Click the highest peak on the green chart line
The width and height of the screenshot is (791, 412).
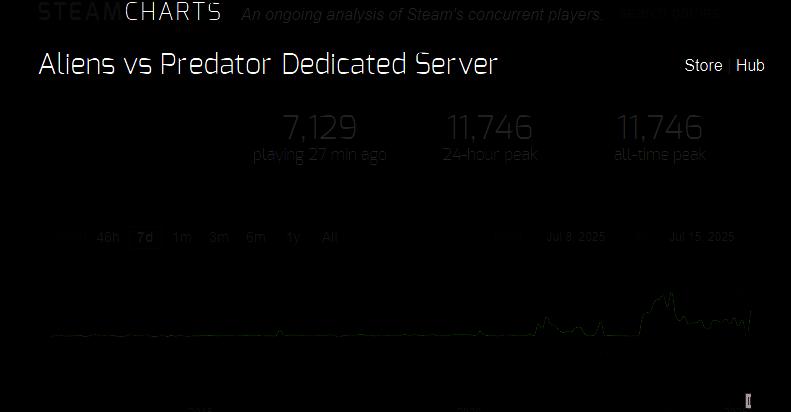(x=671, y=293)
